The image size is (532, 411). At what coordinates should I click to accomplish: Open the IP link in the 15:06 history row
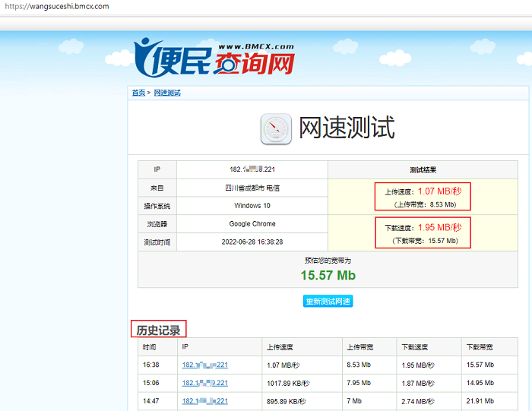pos(204,383)
